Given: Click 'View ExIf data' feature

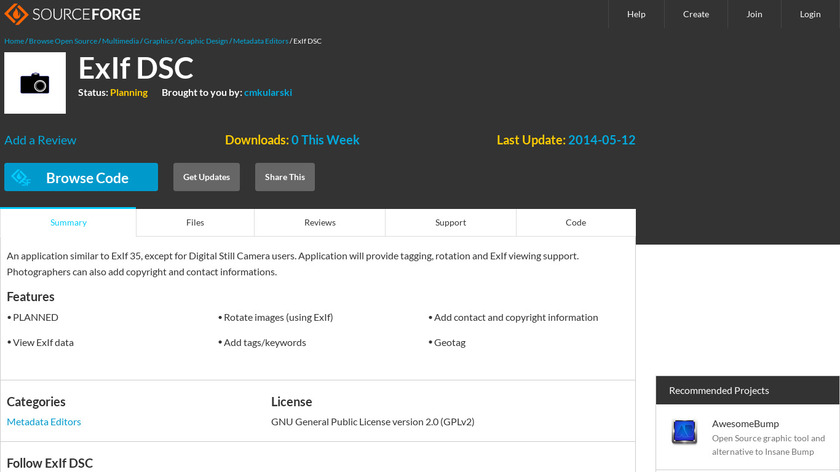Looking at the screenshot, I should (41, 343).
